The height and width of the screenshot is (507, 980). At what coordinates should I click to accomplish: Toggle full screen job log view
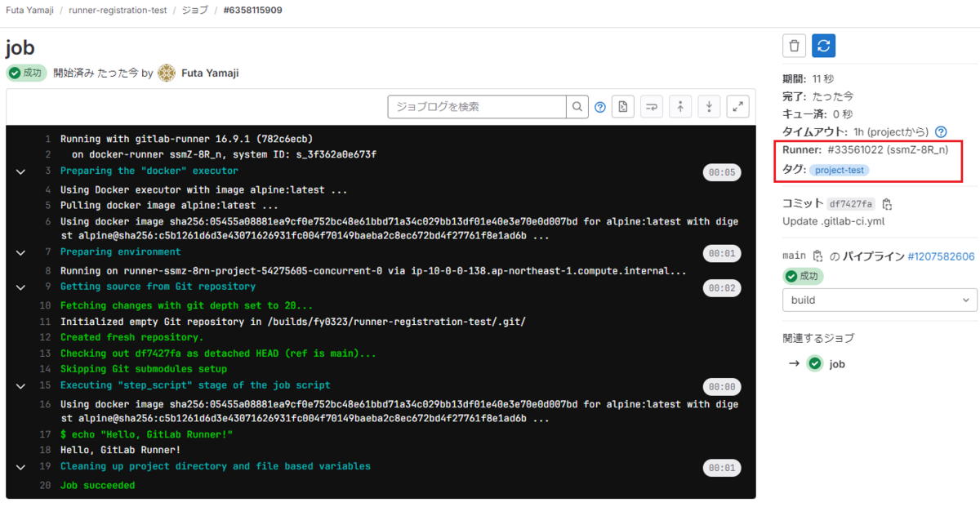click(x=738, y=107)
